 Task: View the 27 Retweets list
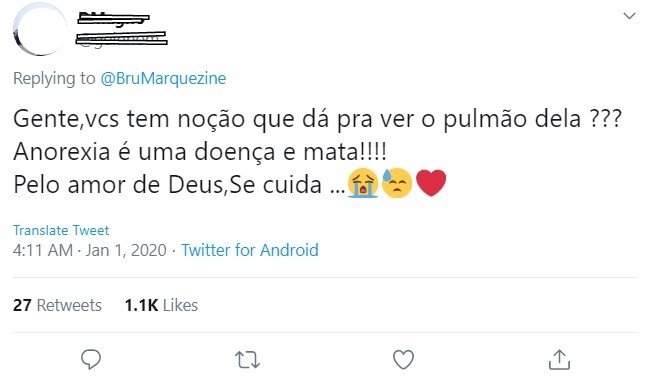(57, 305)
